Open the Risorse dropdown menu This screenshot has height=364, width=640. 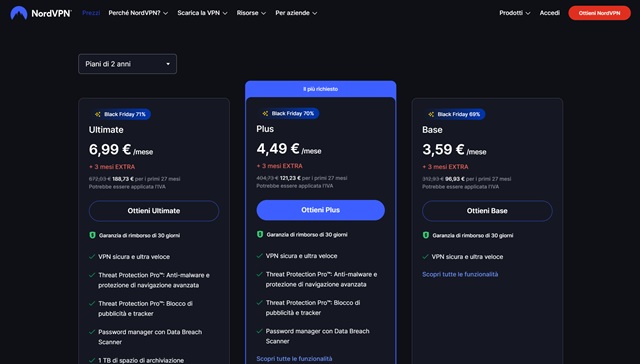pyautogui.click(x=251, y=13)
